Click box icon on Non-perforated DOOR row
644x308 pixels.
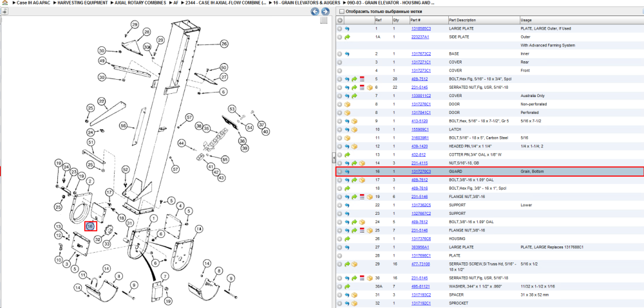[347, 104]
